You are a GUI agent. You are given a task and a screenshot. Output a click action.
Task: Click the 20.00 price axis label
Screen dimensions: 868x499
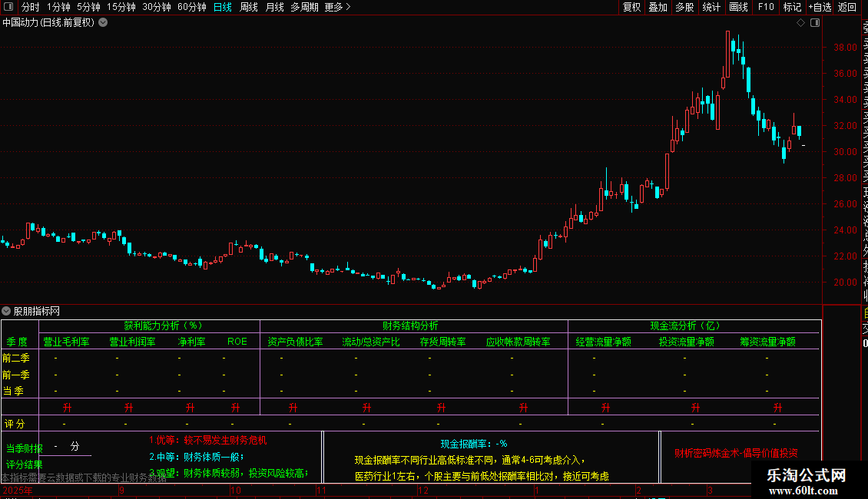point(845,283)
